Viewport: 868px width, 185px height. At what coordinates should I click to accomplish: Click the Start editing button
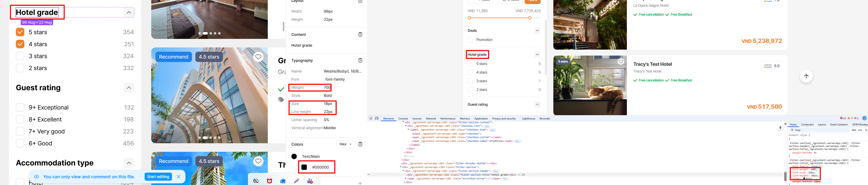pos(158,177)
